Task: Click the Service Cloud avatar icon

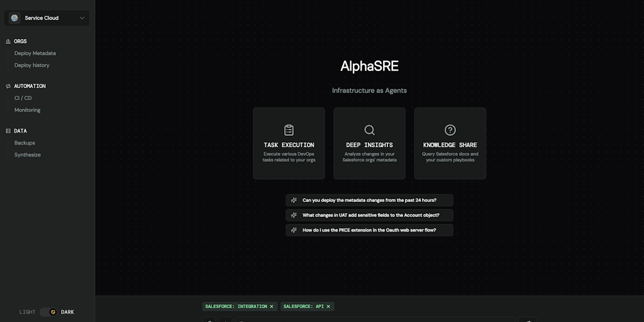Action: click(x=15, y=18)
